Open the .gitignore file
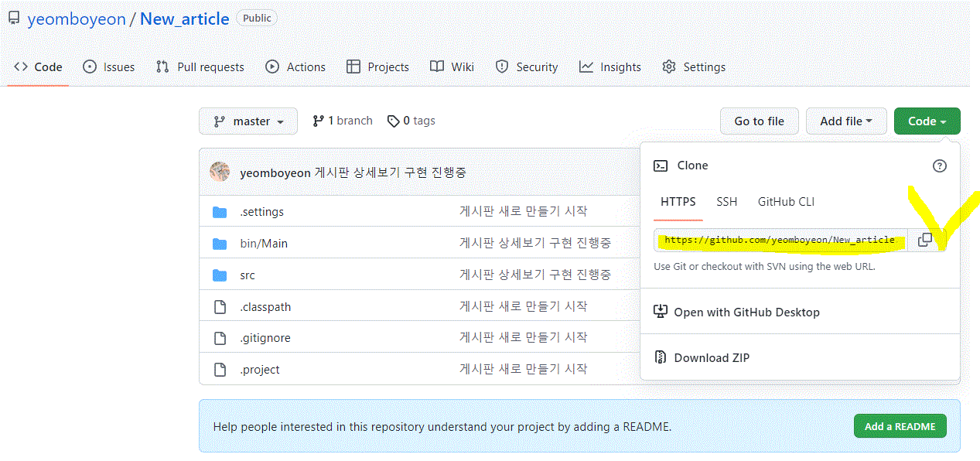 265,338
